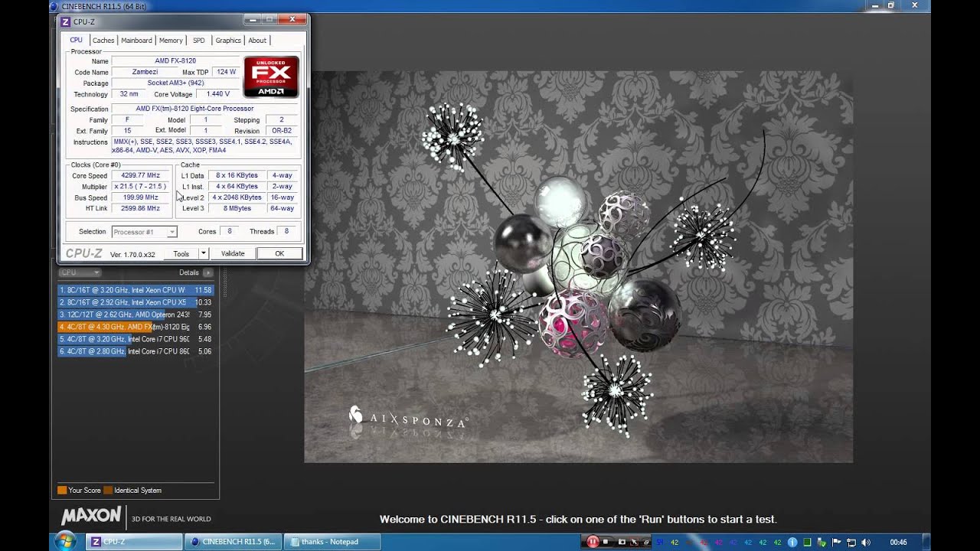Click the orange Your Score legend swatch
Viewport: 980px width, 551px height.
click(x=62, y=490)
